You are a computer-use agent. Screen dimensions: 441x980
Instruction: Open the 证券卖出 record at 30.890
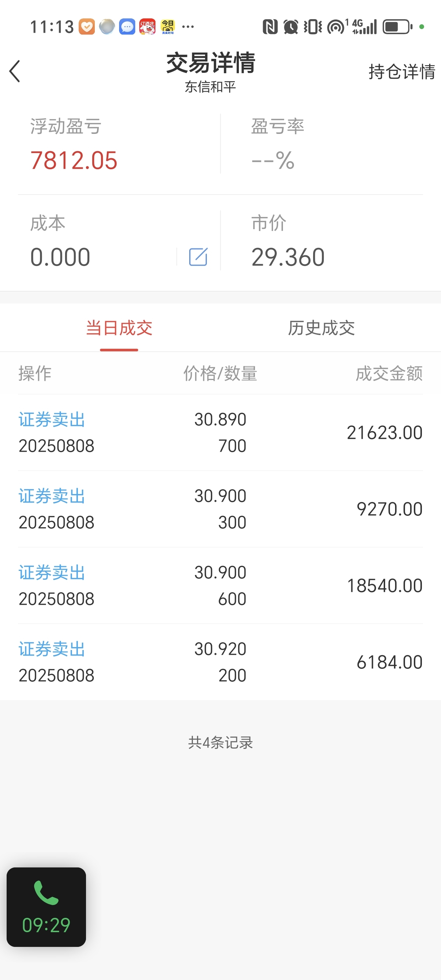(220, 433)
